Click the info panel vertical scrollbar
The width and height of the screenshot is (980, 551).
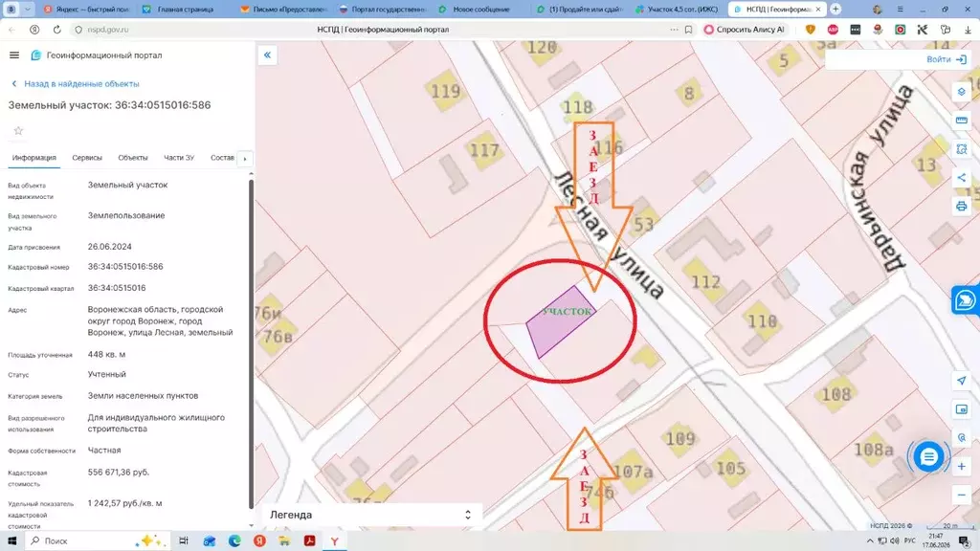tap(252, 343)
